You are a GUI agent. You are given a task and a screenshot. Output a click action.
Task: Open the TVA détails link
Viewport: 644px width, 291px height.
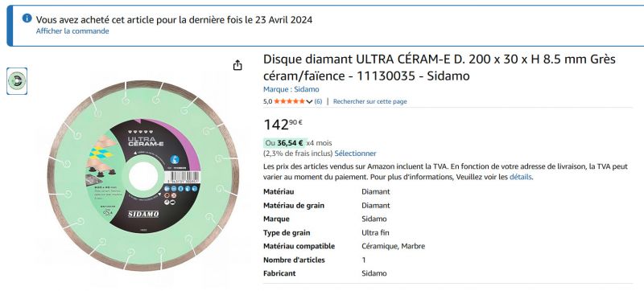click(521, 177)
